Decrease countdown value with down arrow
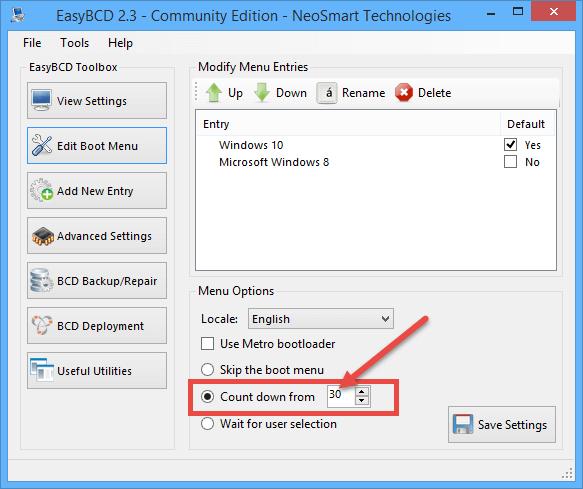Viewport: 583px width, 489px height. pos(362,401)
